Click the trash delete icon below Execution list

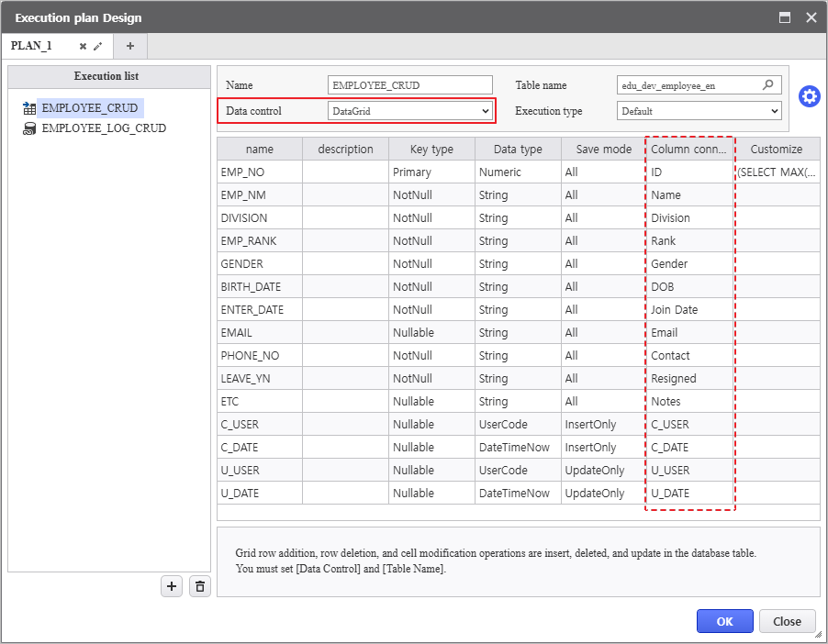point(199,586)
